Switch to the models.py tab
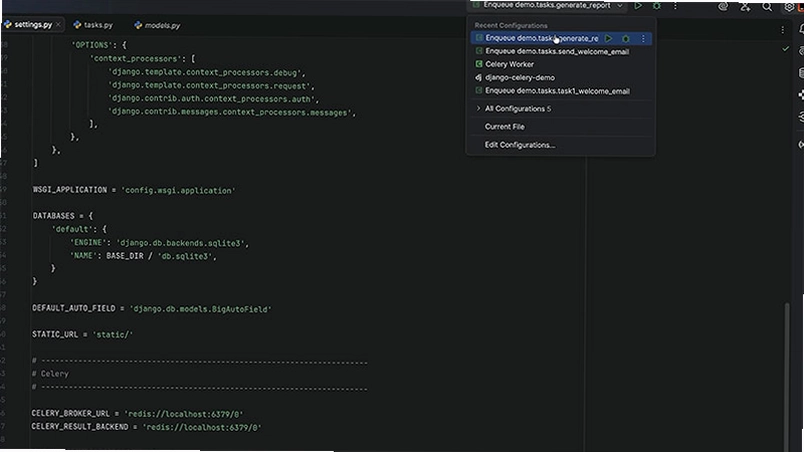This screenshot has height=452, width=804. (157, 25)
